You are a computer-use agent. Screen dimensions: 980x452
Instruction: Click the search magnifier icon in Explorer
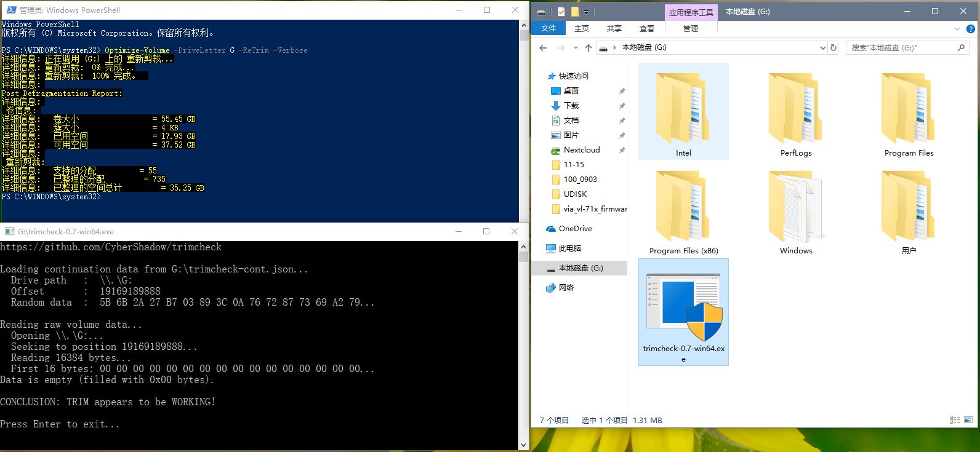pyautogui.click(x=962, y=47)
